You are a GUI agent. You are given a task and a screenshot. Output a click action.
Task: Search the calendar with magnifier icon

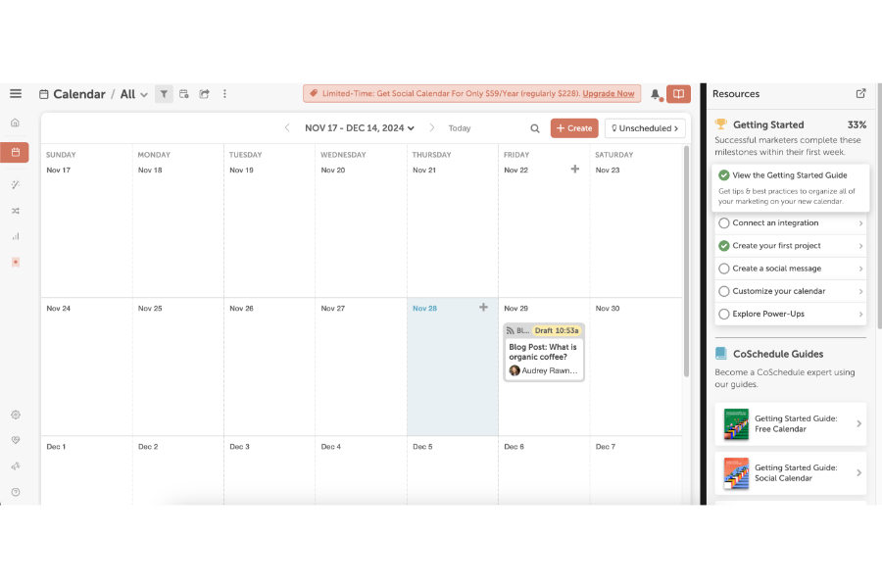coord(535,128)
